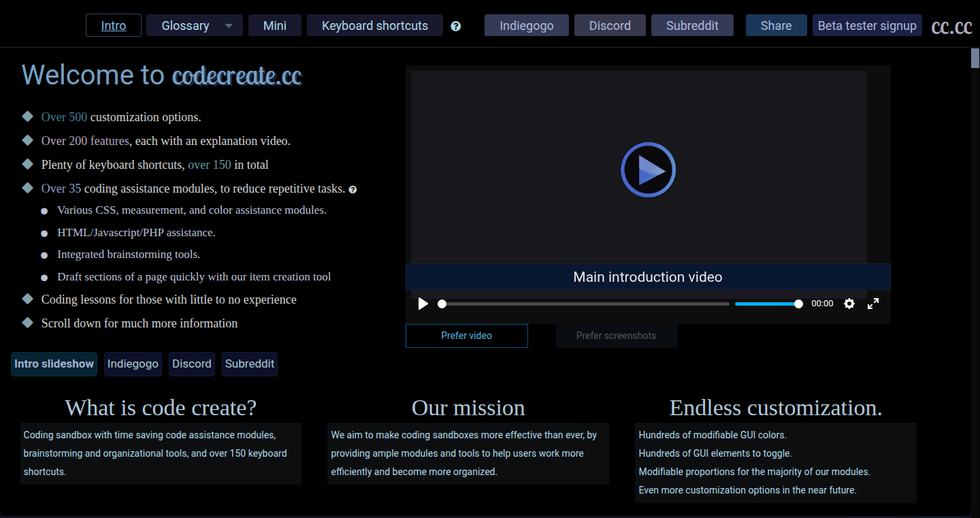Click 'Hundreds of GUI elements to toggle.' line
The width and height of the screenshot is (980, 518).
(715, 453)
